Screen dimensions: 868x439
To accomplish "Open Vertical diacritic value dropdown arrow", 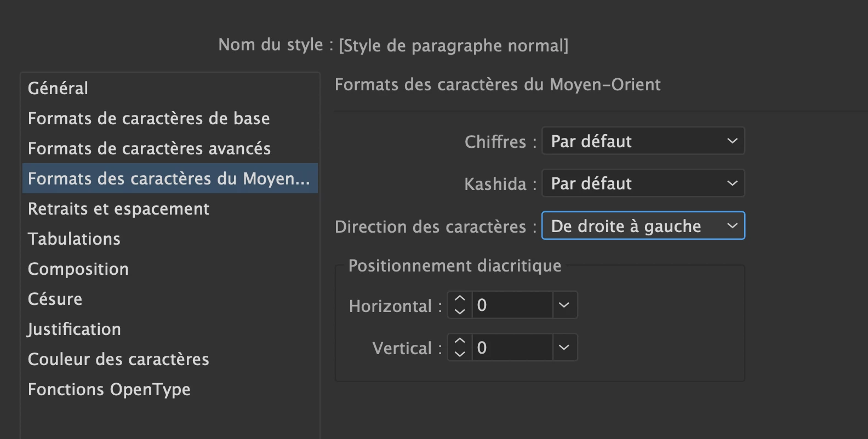I will click(x=564, y=348).
